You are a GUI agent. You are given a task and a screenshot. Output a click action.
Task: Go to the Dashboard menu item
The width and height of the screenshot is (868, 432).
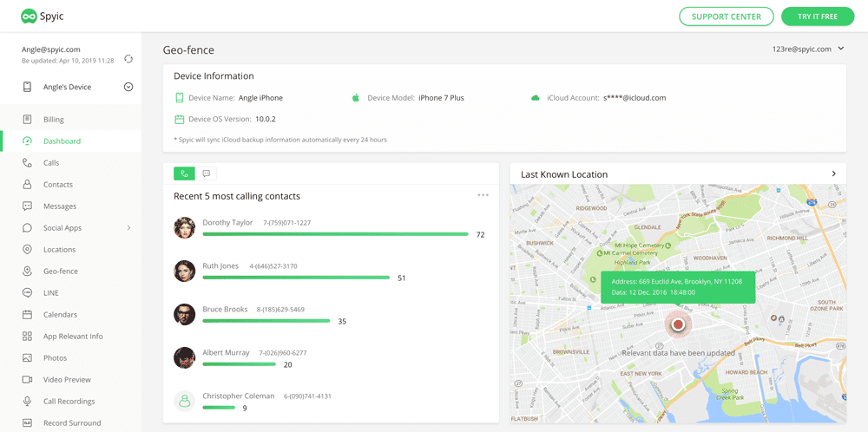tap(62, 141)
